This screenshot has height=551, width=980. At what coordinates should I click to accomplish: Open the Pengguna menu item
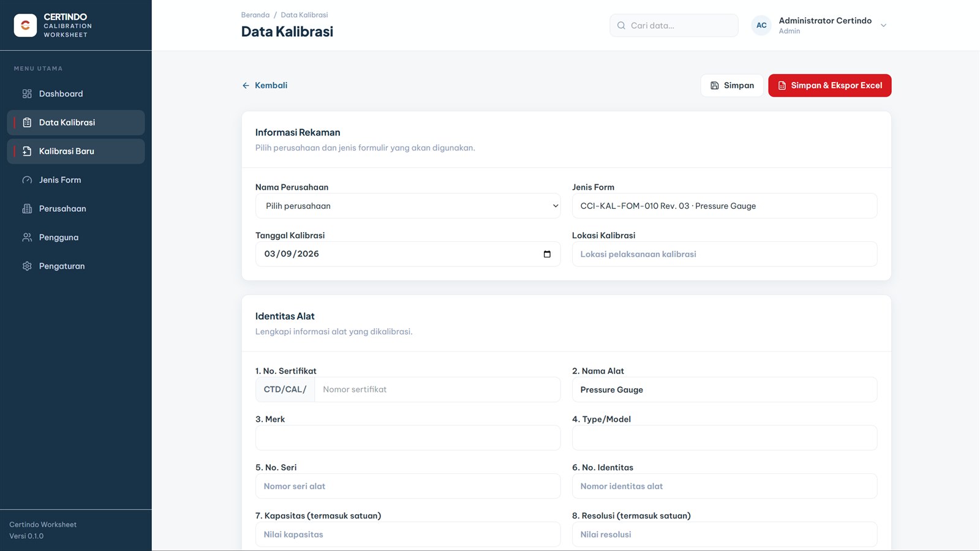click(76, 238)
